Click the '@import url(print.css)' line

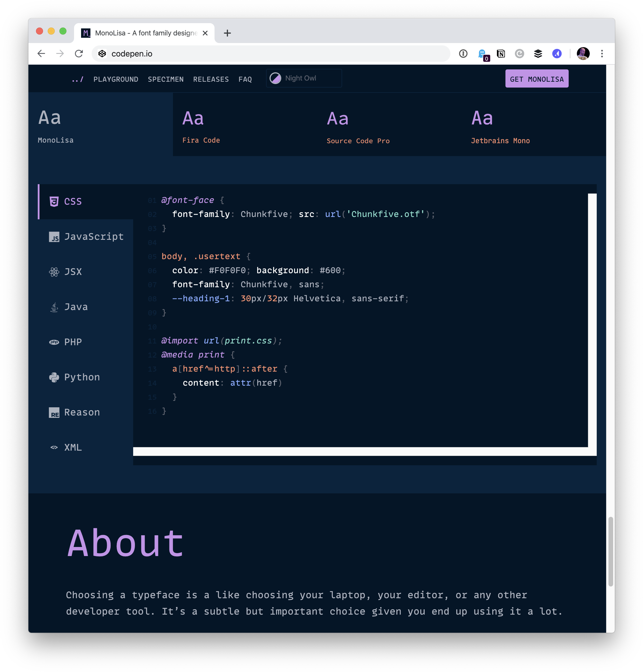point(222,341)
